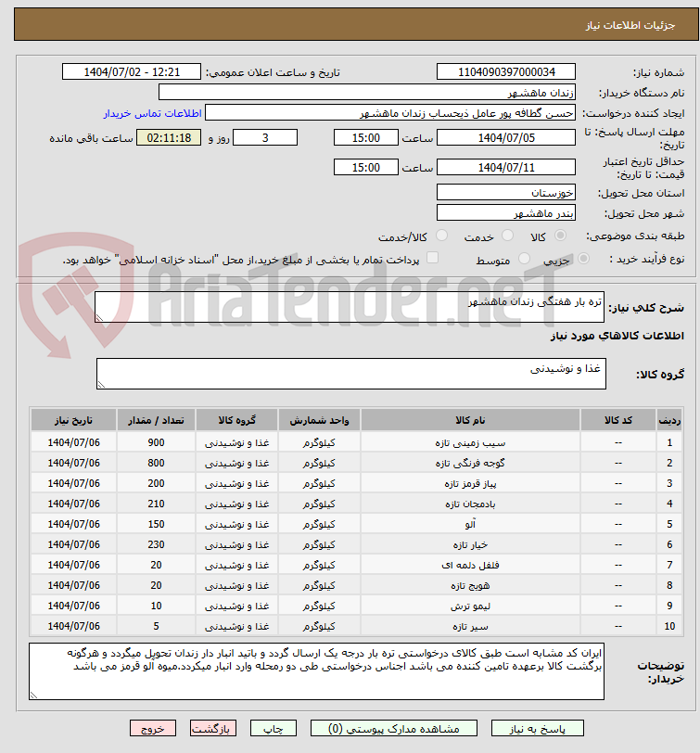Screen dimensions: 700x753
Task: Select row هویج تازه
Action: (x=356, y=585)
